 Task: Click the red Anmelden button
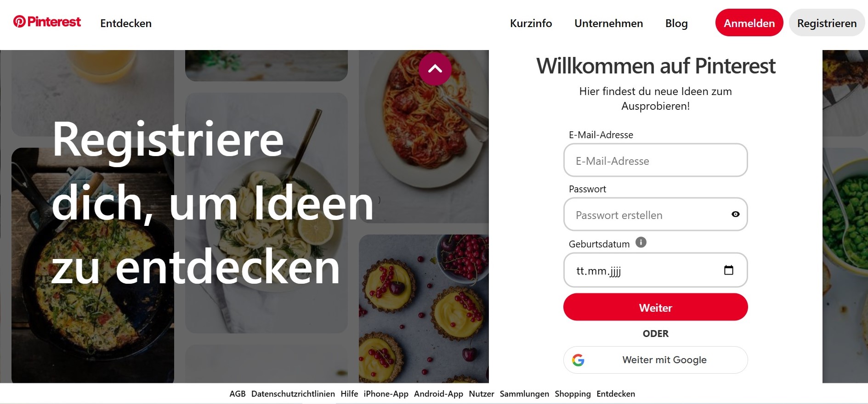749,22
